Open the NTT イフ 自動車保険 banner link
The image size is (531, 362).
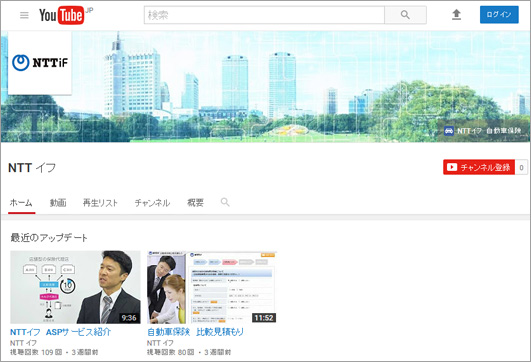483,131
